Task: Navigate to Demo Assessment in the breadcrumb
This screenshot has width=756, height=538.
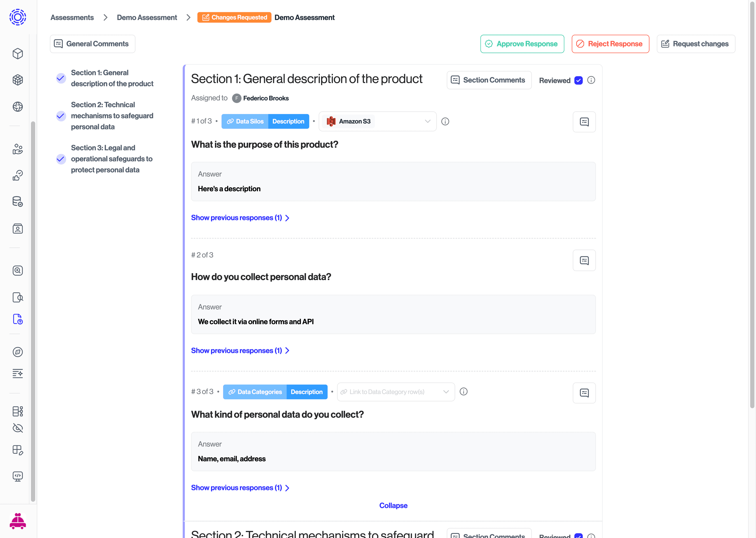Action: pyautogui.click(x=147, y=17)
